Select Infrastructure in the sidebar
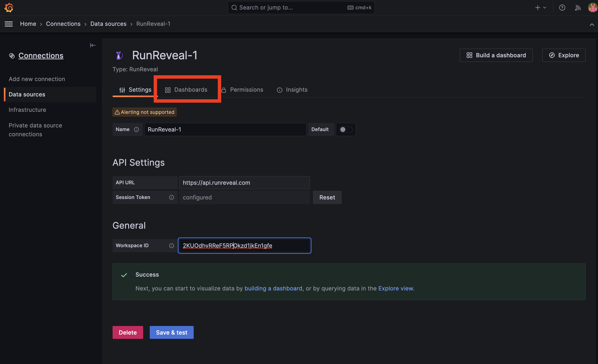The width and height of the screenshot is (598, 364). pos(27,110)
